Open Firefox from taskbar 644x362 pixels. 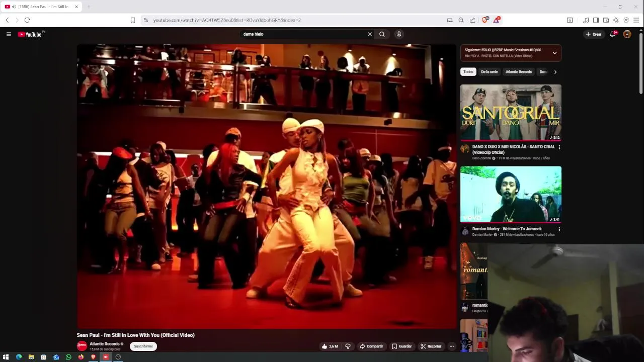point(80,357)
